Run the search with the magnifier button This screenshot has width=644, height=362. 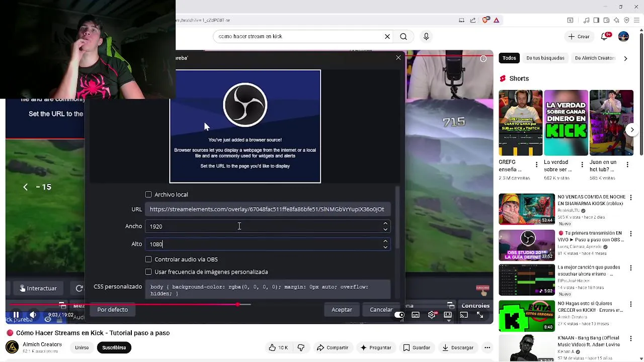pyautogui.click(x=404, y=36)
